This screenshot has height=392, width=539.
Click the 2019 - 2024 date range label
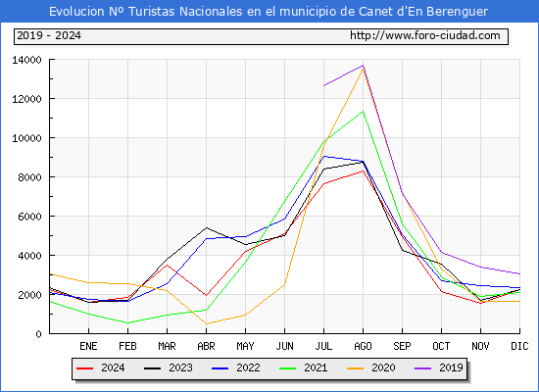pos(49,35)
